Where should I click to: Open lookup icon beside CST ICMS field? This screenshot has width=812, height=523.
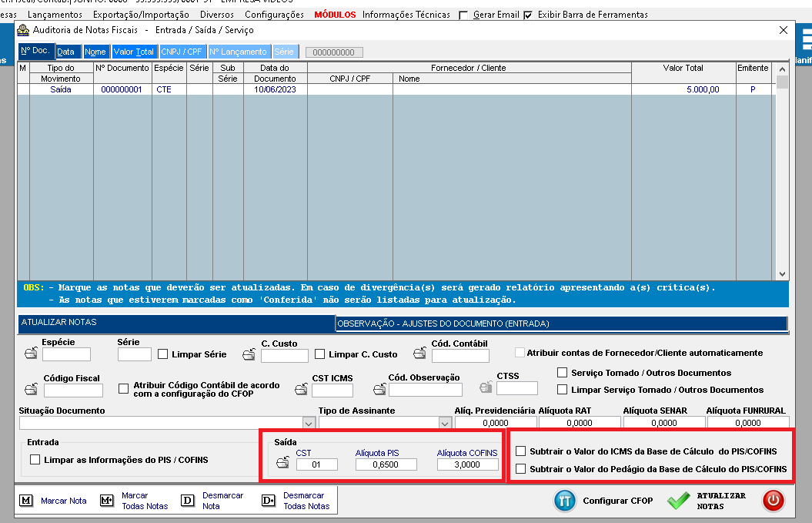point(302,389)
